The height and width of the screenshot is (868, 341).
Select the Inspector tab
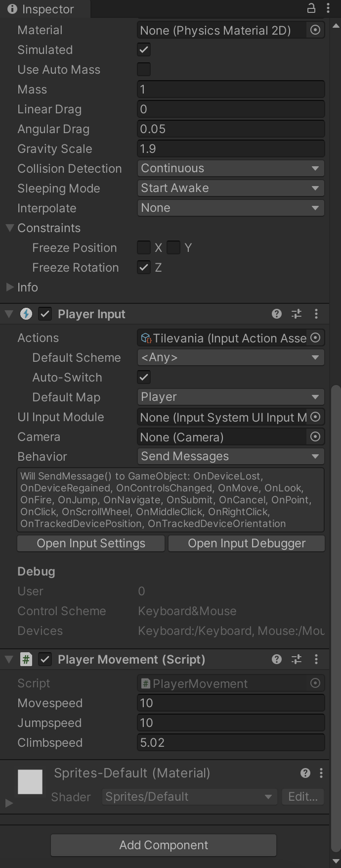click(x=44, y=8)
